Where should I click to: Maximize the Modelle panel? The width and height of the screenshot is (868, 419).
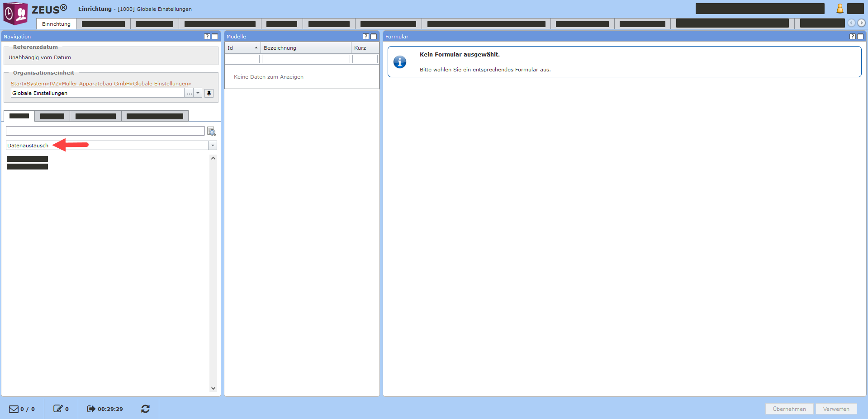click(374, 37)
